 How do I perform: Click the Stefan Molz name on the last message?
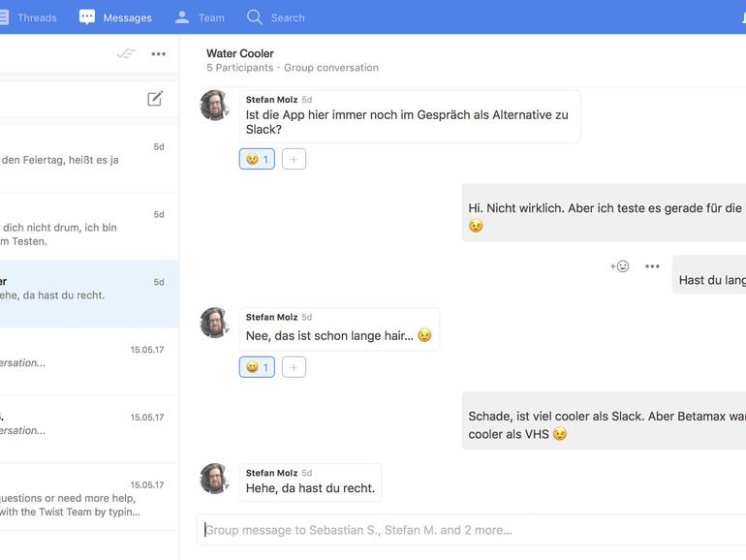coord(271,473)
